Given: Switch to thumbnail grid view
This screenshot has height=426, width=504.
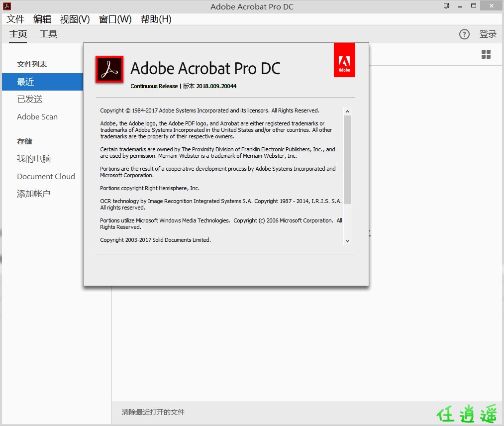Looking at the screenshot, I should (x=486, y=54).
